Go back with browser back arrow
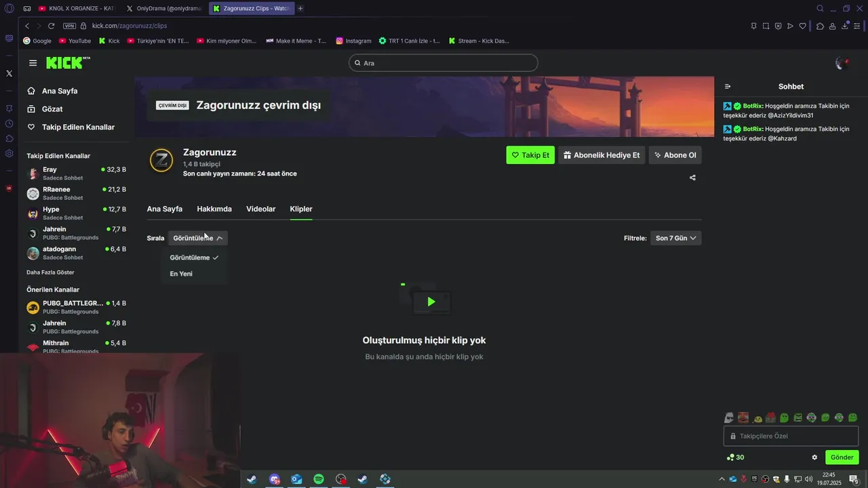The image size is (868, 488). [27, 26]
